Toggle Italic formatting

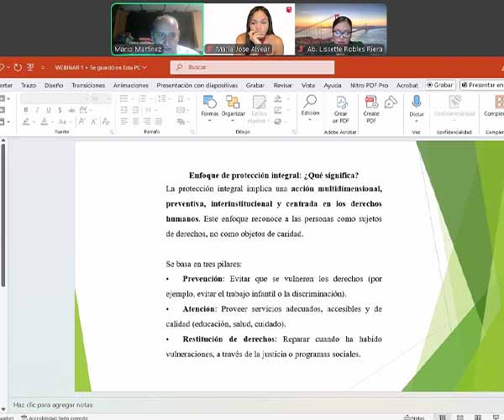pyautogui.click(x=37, y=110)
